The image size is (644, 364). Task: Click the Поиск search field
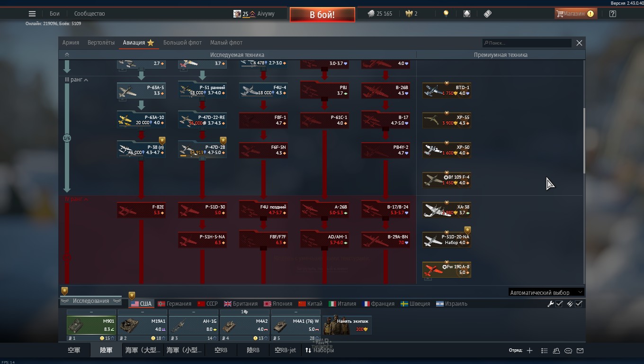[527, 43]
